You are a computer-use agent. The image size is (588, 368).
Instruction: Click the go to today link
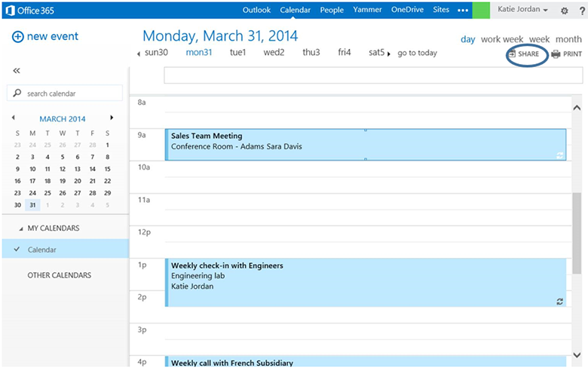(417, 53)
